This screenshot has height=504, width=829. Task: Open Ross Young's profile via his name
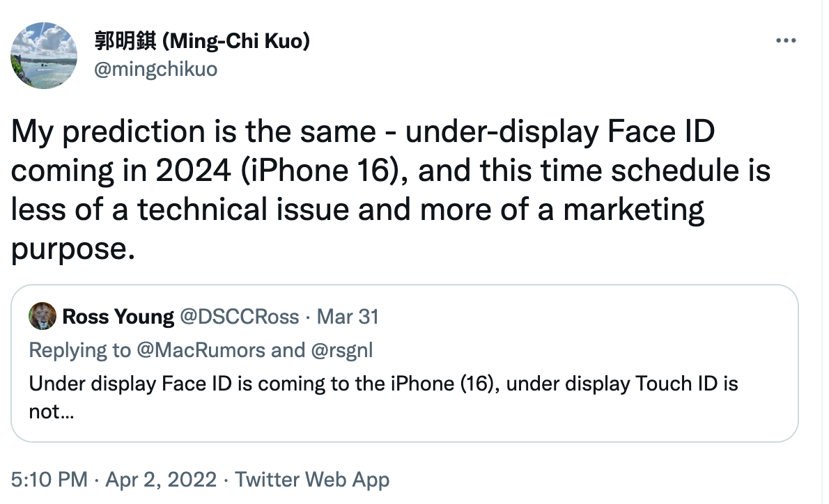pyautogui.click(x=117, y=317)
